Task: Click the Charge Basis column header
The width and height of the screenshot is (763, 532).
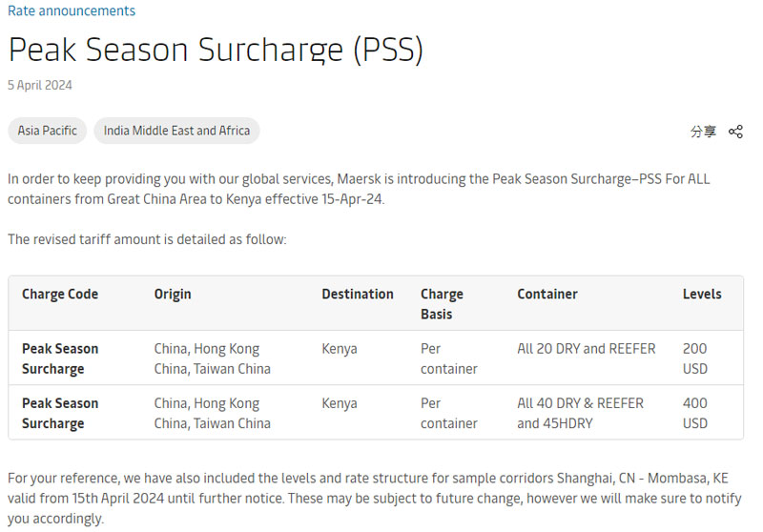Action: (442, 304)
